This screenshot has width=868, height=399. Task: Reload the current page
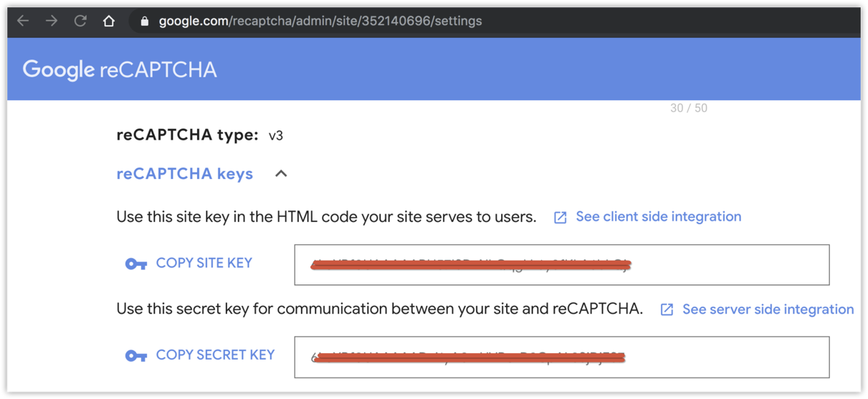click(80, 21)
